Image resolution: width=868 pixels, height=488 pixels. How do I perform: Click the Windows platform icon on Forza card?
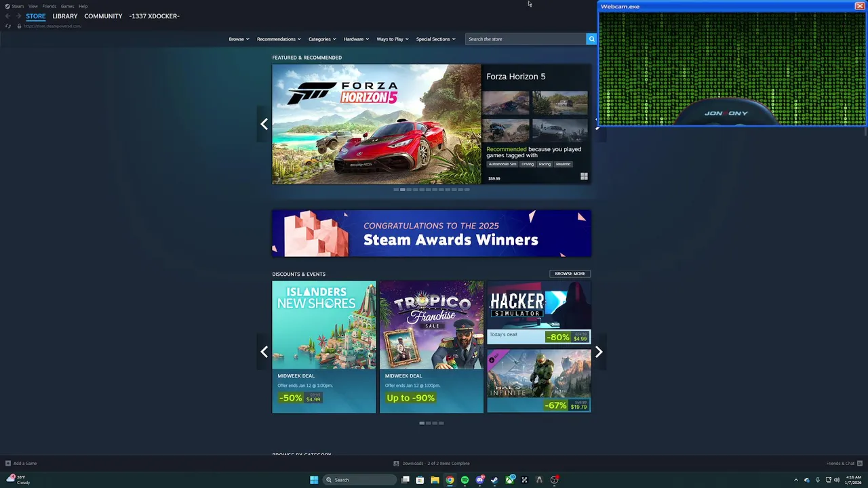pyautogui.click(x=584, y=176)
